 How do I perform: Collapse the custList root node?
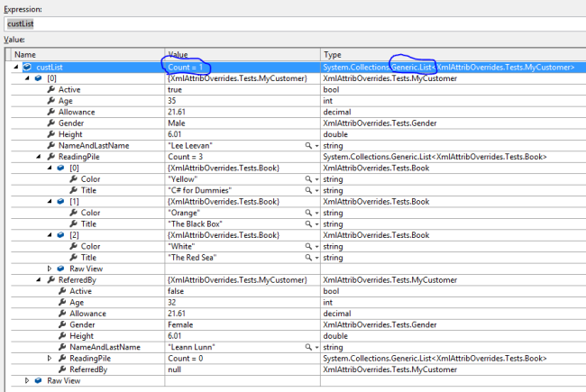[x=16, y=67]
